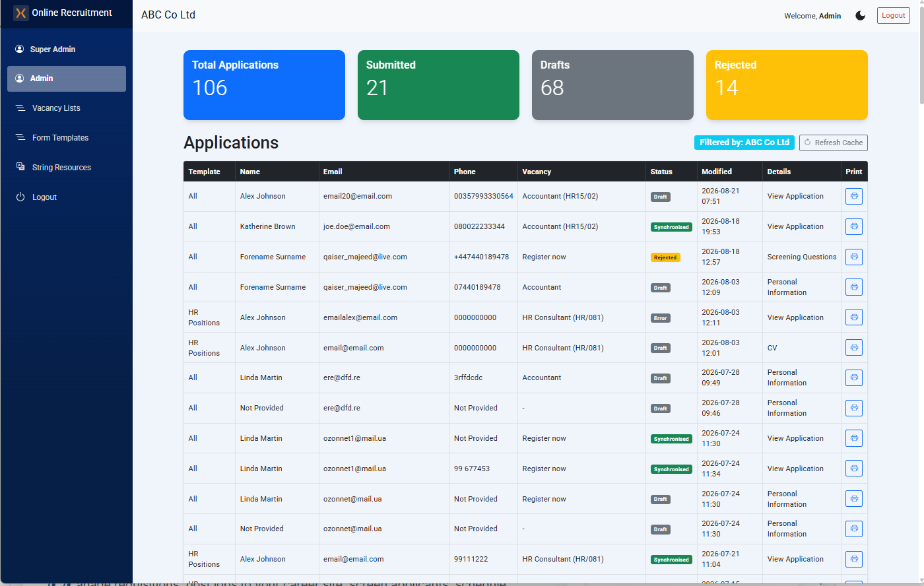The height and width of the screenshot is (586, 924).
Task: Print Katherine Brown's application
Action: click(x=854, y=226)
